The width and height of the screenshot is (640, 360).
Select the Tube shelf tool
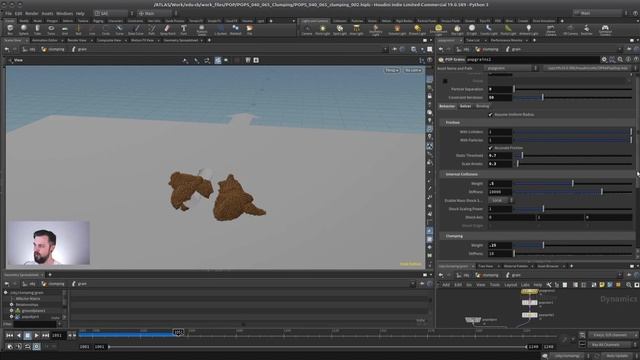point(37,29)
